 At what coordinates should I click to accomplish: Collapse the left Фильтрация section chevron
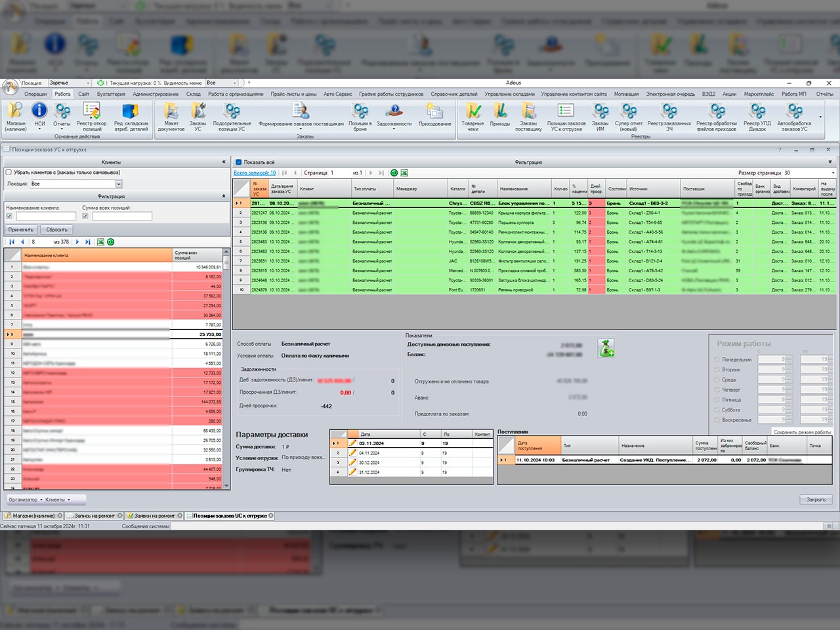223,196
